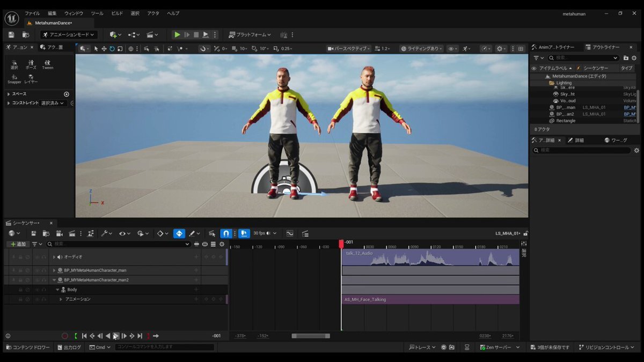
Task: Expand the オーディオ track in sequencer
Action: coord(54,257)
